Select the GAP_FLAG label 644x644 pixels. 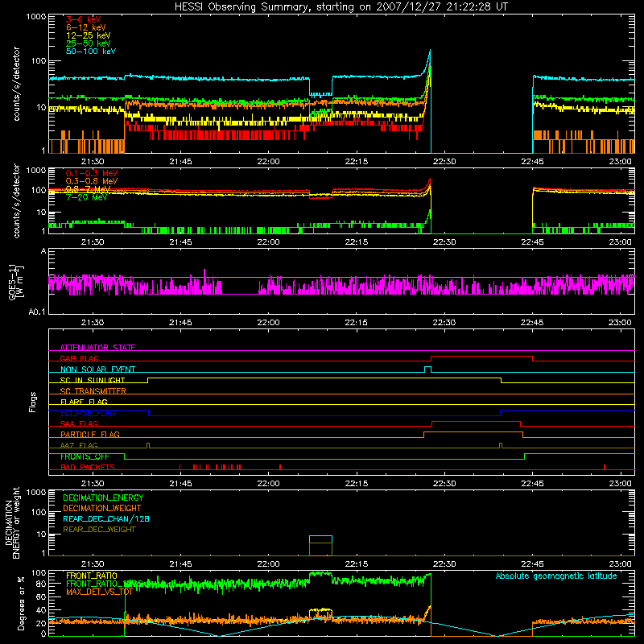point(79,358)
